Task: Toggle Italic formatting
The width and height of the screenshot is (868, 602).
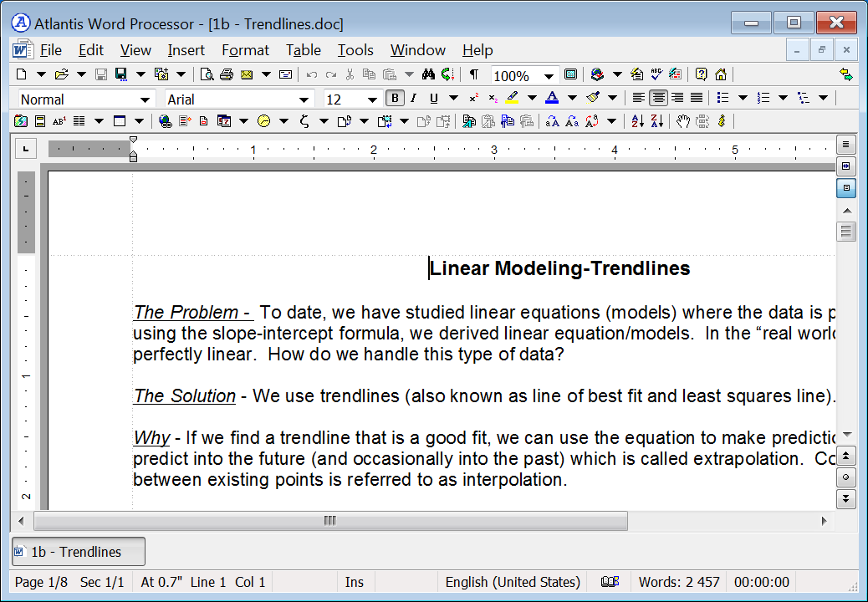Action: pyautogui.click(x=413, y=99)
